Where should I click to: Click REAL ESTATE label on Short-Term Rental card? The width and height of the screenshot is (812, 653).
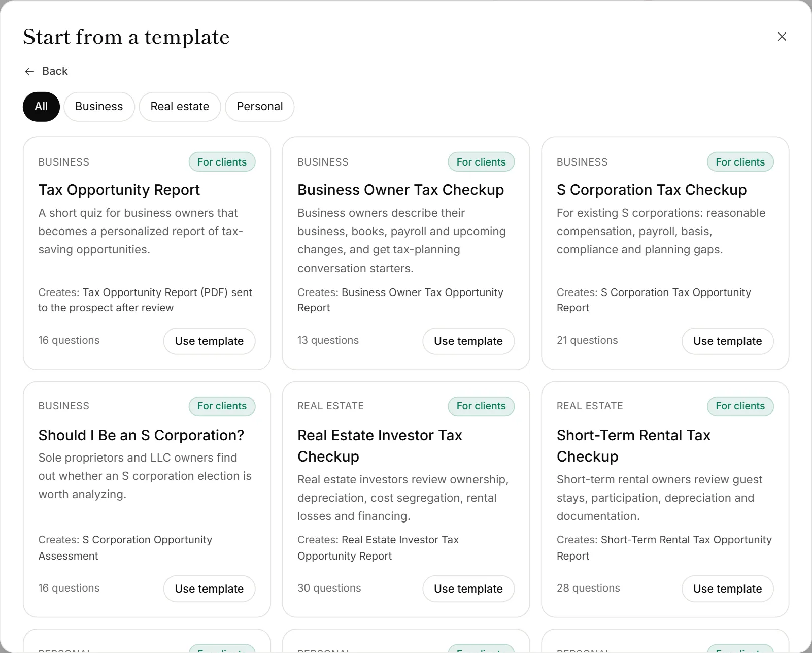point(590,406)
